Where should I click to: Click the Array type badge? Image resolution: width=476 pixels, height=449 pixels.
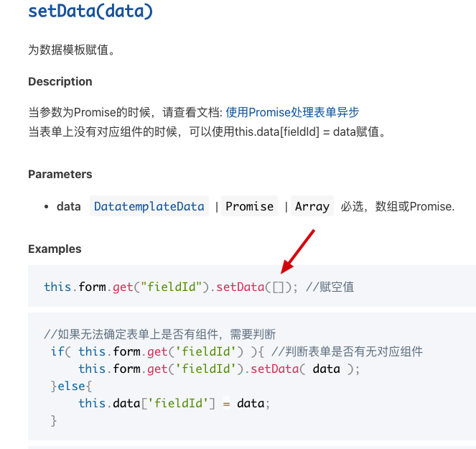[x=312, y=206]
